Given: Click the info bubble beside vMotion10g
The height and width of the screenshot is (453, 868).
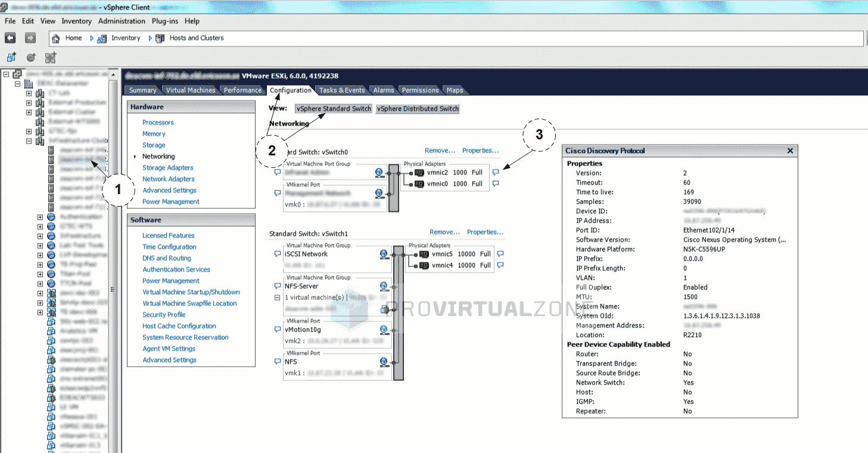Looking at the screenshot, I should tap(277, 330).
